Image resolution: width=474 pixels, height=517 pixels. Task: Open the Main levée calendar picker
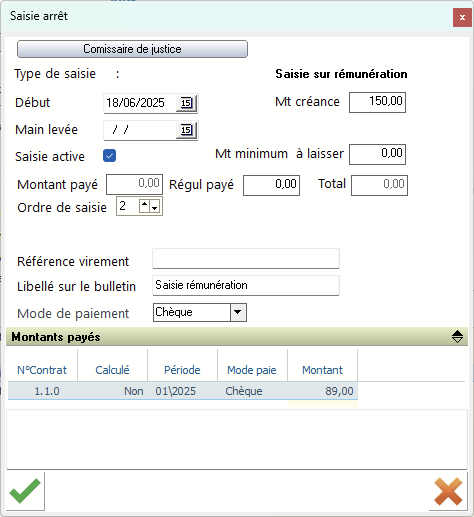click(187, 130)
